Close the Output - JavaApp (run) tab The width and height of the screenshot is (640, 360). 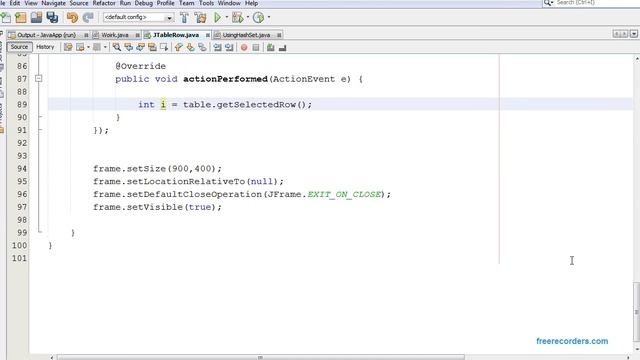86,35
